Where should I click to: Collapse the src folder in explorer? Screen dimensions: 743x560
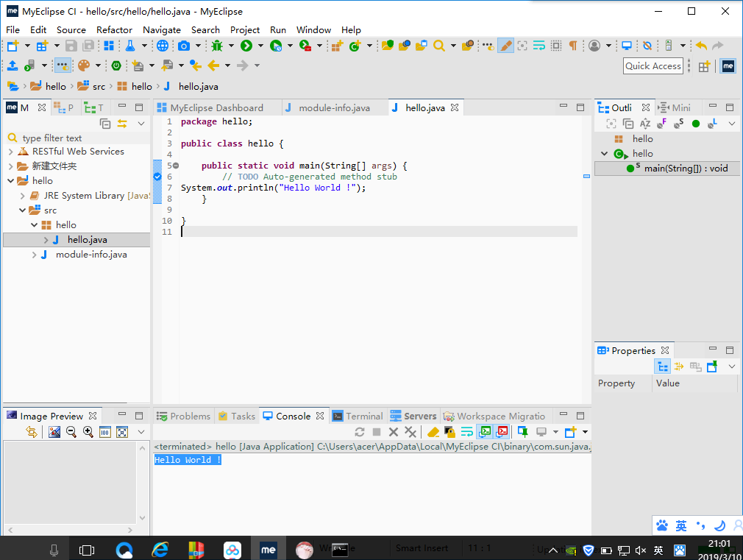[22, 210]
